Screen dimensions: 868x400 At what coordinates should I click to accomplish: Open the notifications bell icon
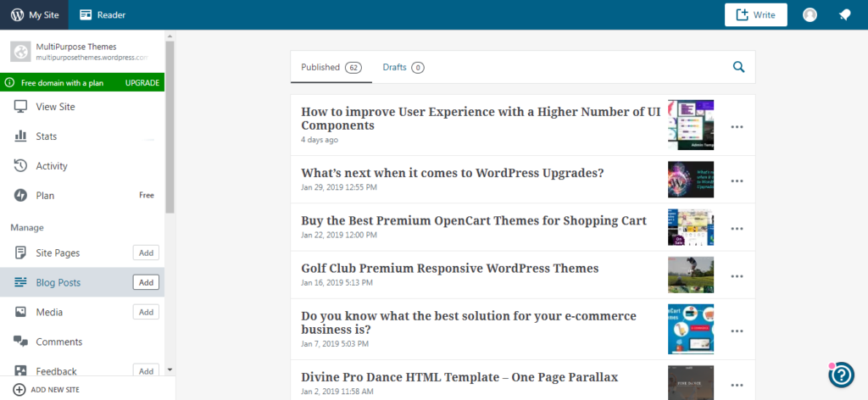point(845,15)
